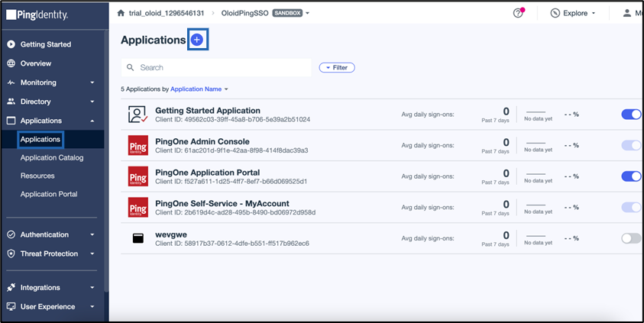Screen dimensions: 644x323
Task: Click the SANDBOX badge
Action: pos(287,13)
